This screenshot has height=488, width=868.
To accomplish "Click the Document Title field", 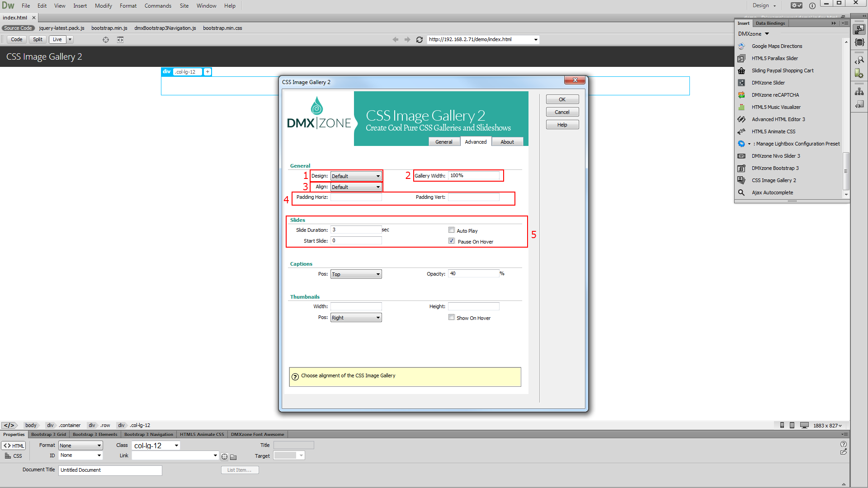I will tap(110, 470).
